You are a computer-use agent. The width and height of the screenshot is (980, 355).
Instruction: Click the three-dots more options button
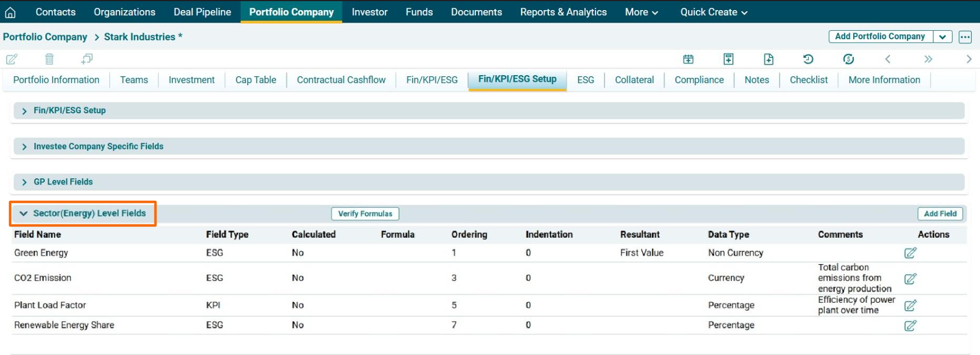point(965,37)
